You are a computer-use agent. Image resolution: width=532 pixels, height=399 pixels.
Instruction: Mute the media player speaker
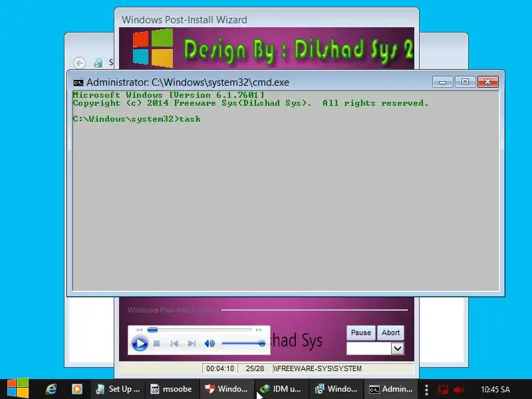[x=209, y=344]
